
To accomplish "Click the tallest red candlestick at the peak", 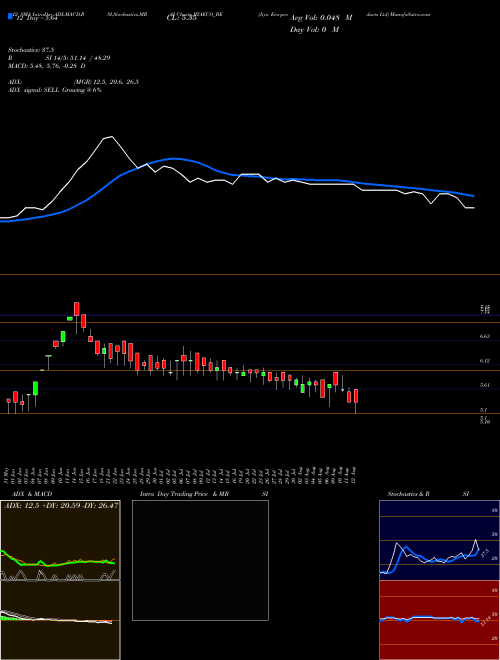I will pyautogui.click(x=77, y=309).
